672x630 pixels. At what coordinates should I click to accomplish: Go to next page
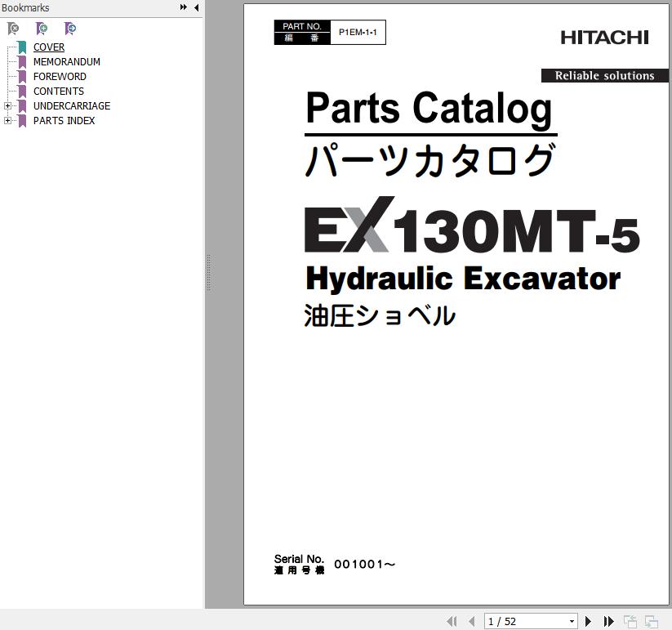(x=589, y=621)
